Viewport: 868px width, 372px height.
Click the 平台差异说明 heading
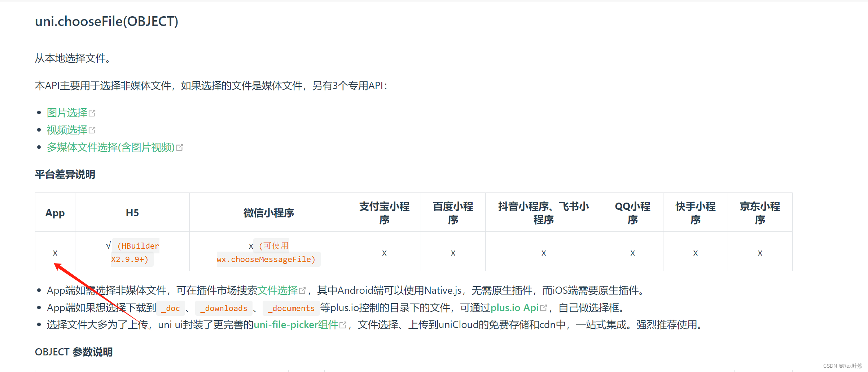(65, 174)
